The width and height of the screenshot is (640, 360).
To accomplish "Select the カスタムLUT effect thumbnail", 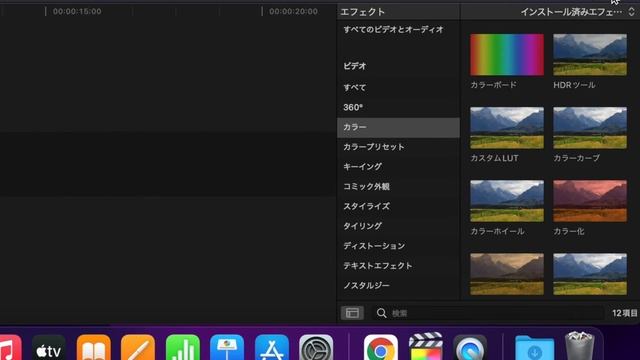I will pos(507,128).
